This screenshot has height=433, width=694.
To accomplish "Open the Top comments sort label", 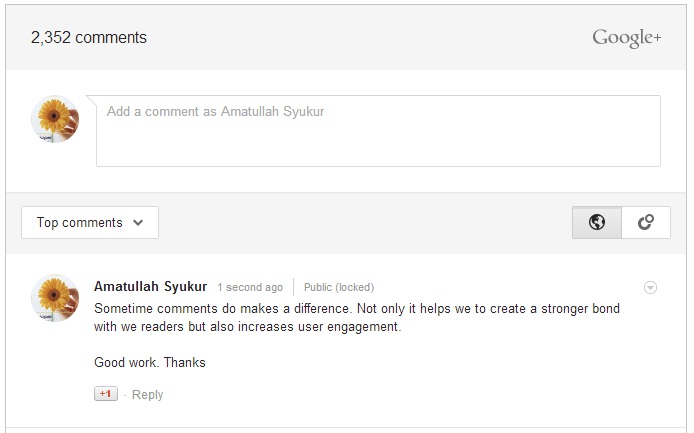I will (x=80, y=223).
